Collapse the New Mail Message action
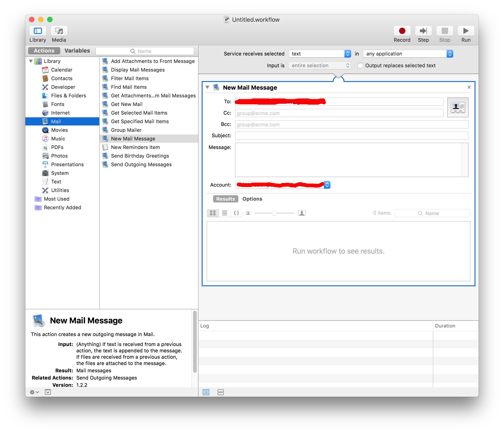The height and width of the screenshot is (433, 504). (207, 87)
